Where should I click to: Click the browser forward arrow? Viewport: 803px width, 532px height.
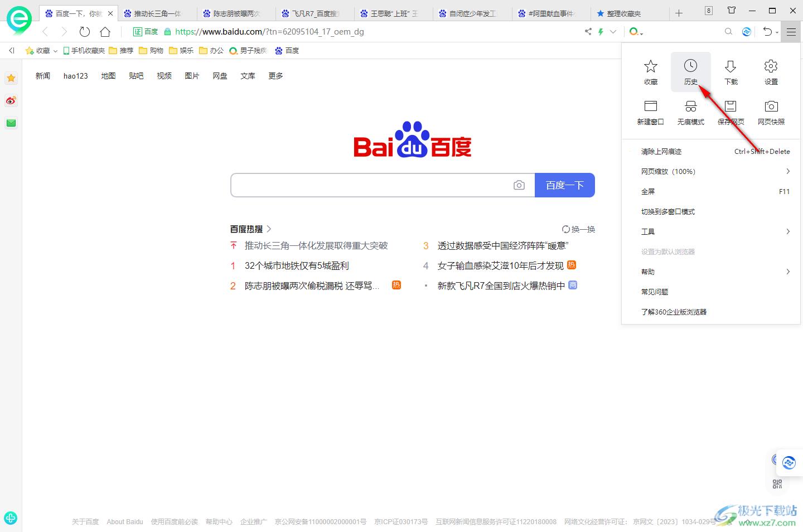point(64,32)
